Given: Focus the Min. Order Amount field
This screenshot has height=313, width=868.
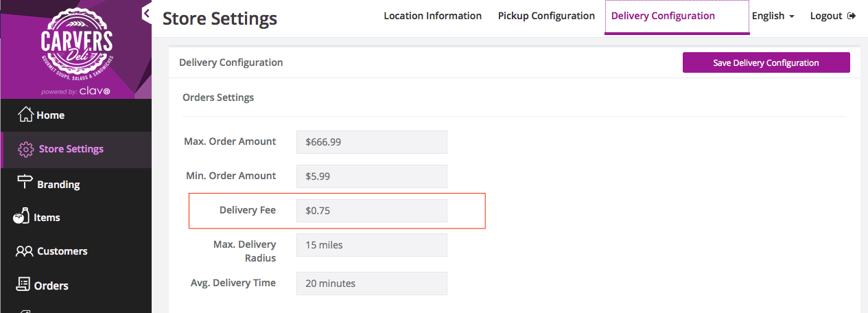Looking at the screenshot, I should 371,176.
